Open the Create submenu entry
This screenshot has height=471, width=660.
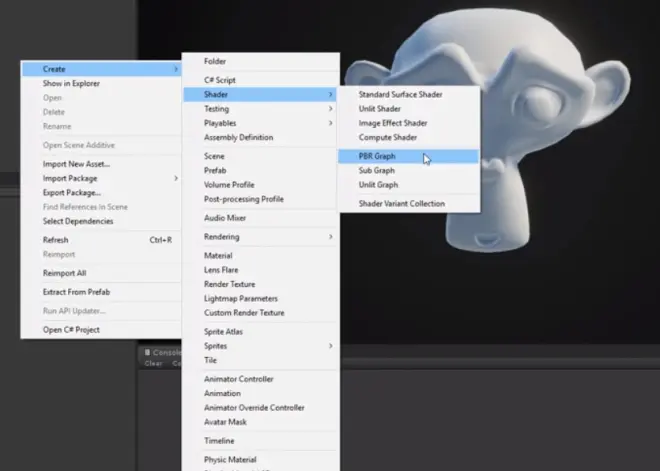[101, 69]
